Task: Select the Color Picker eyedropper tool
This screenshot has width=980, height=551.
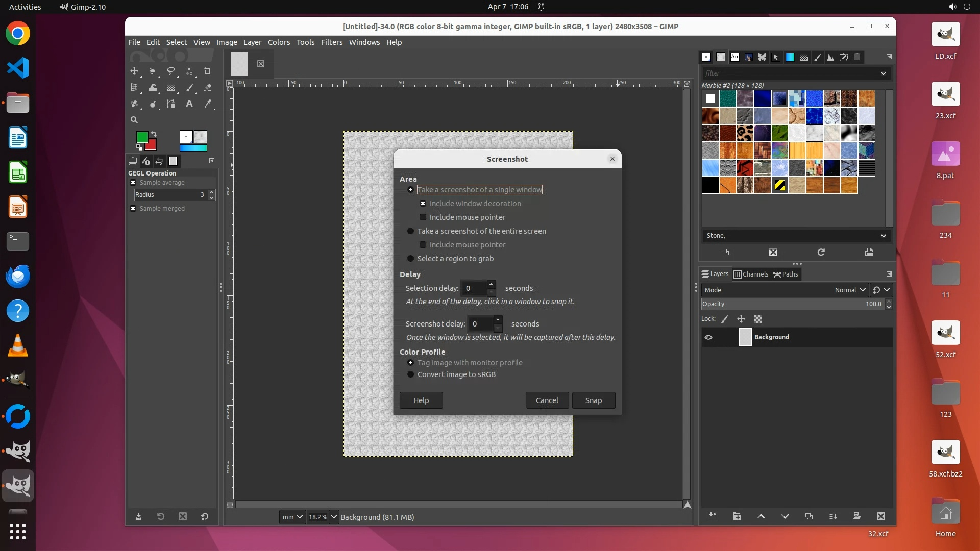Action: pos(208,104)
